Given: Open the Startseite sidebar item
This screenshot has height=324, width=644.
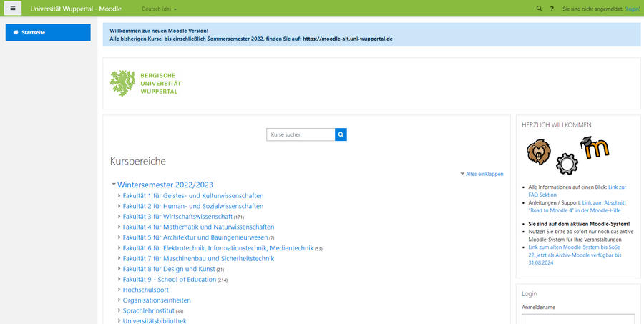Looking at the screenshot, I should click(48, 32).
